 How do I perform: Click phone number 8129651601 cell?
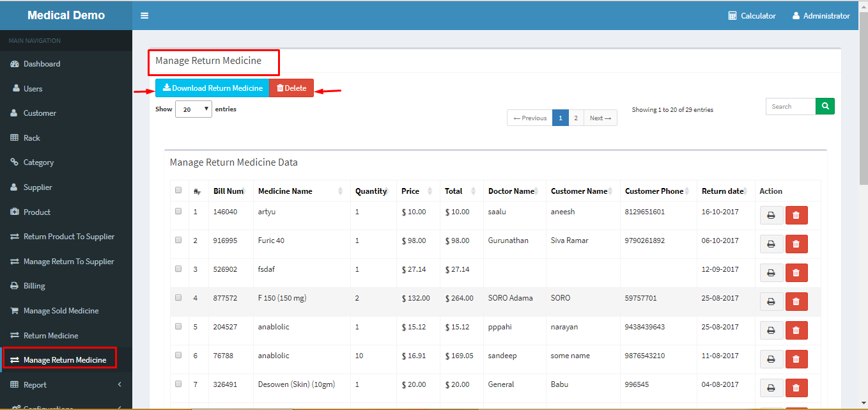pos(645,212)
